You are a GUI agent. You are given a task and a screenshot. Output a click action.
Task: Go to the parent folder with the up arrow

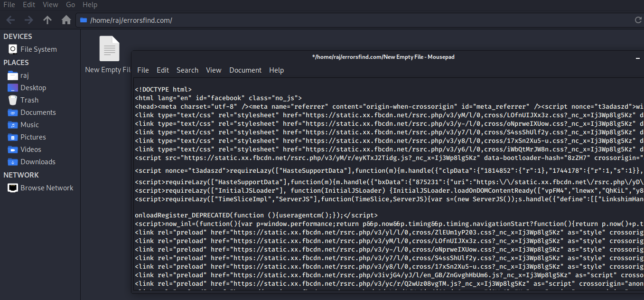pyautogui.click(x=47, y=20)
